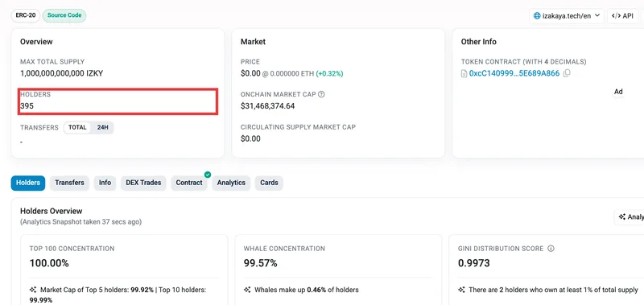Viewport: 644px width, 305px height.
Task: Click price change percentage (+0.32%)
Action: pos(329,73)
